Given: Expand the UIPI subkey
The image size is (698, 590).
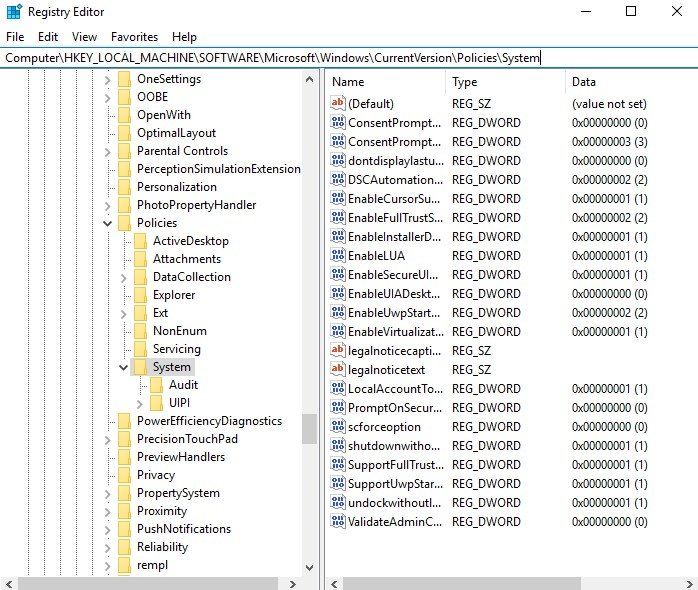Looking at the screenshot, I should coord(140,403).
